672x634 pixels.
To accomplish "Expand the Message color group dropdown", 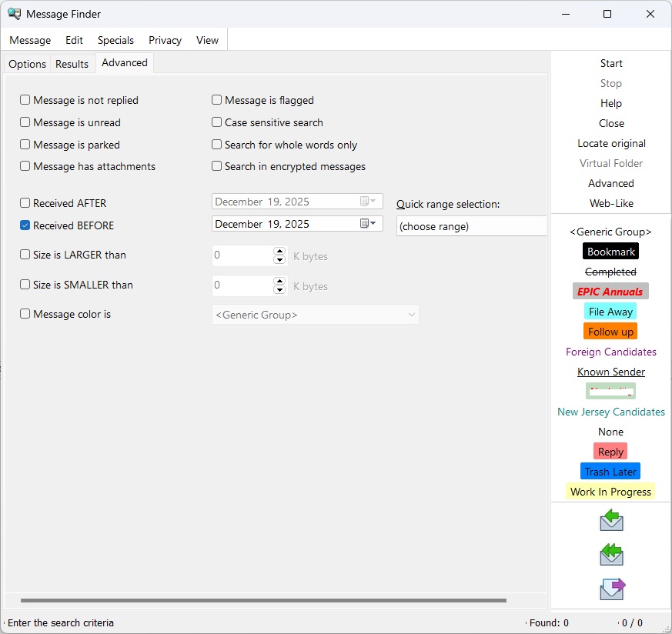I will click(411, 315).
